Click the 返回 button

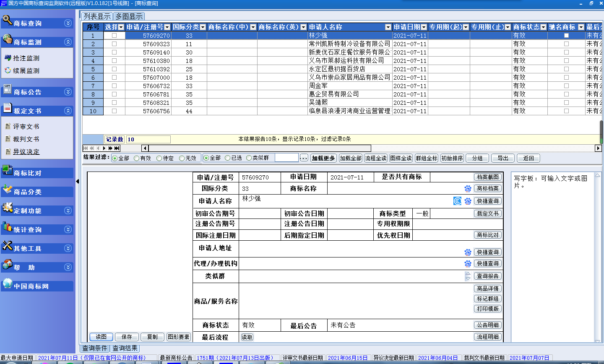[x=528, y=158]
